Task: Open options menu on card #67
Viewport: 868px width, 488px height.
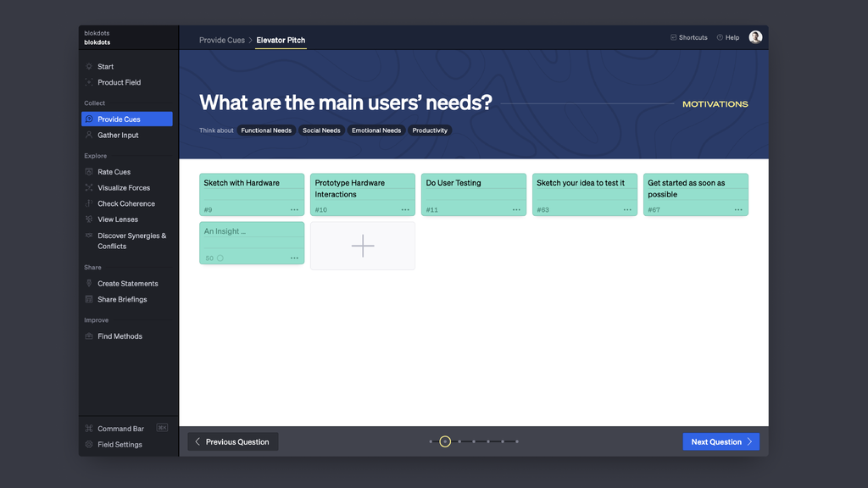Action: pyautogui.click(x=738, y=210)
